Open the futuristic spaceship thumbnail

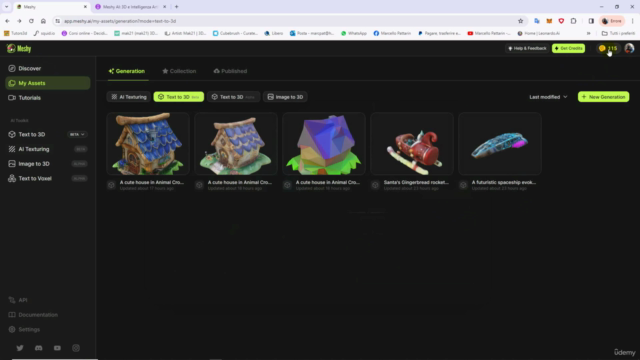500,144
